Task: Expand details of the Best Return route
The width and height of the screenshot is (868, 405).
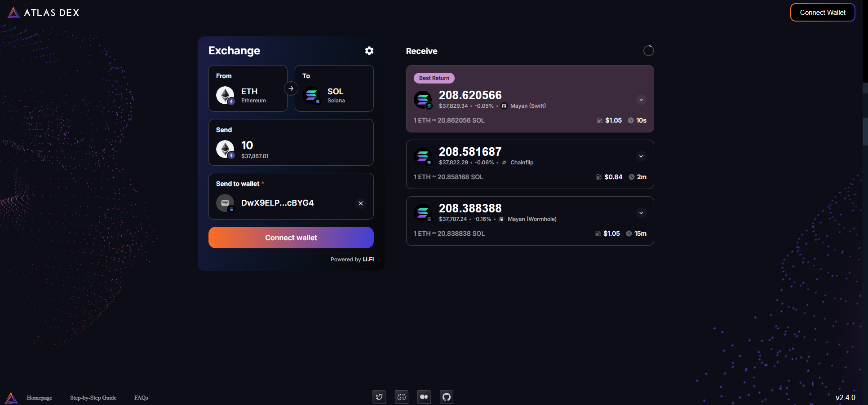Action: click(x=641, y=100)
